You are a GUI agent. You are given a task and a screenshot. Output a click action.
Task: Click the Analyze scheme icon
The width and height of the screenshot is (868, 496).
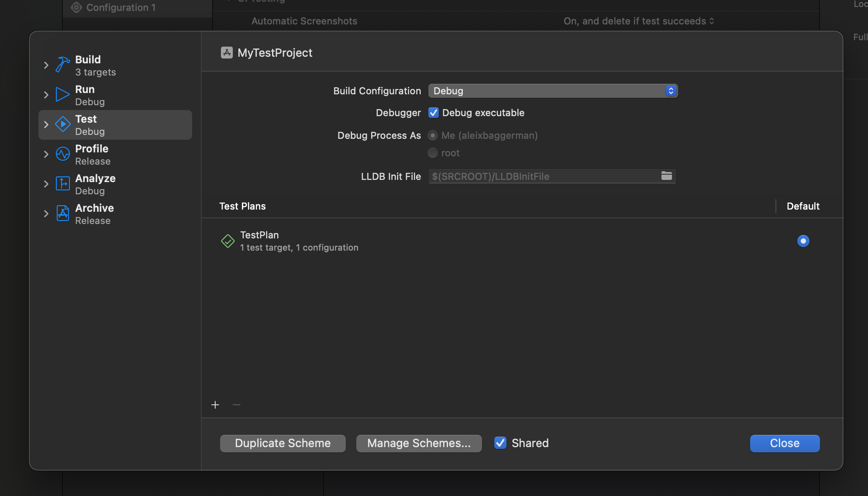click(x=62, y=184)
